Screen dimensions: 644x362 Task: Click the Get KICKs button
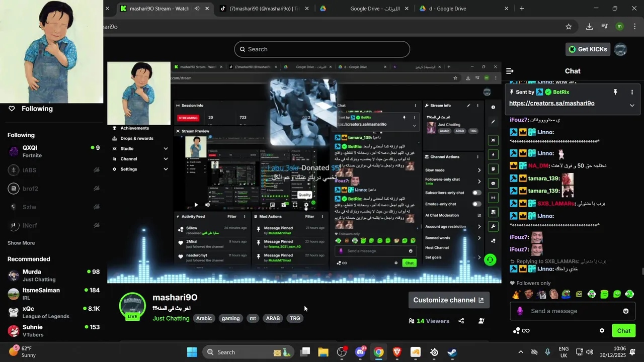588,49
